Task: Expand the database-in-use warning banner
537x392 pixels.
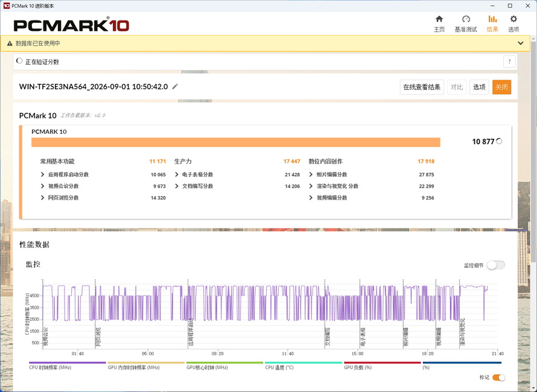Action: point(521,43)
